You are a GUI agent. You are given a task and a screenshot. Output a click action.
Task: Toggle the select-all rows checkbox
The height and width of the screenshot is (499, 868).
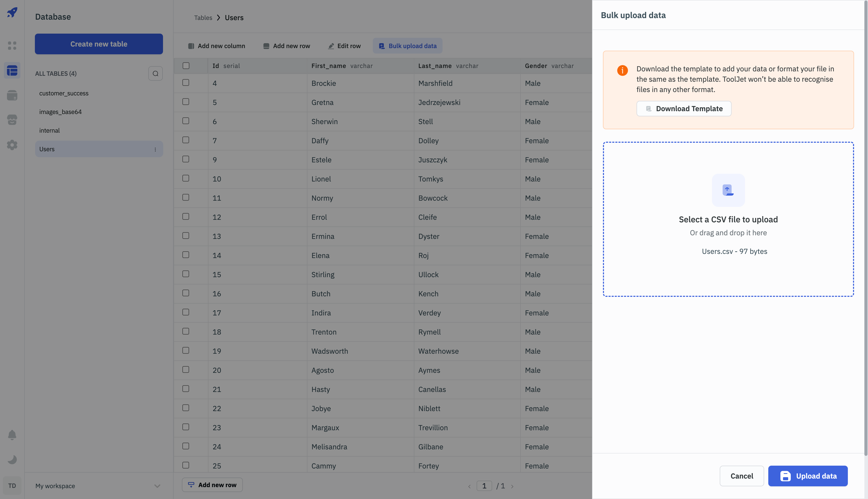point(186,66)
